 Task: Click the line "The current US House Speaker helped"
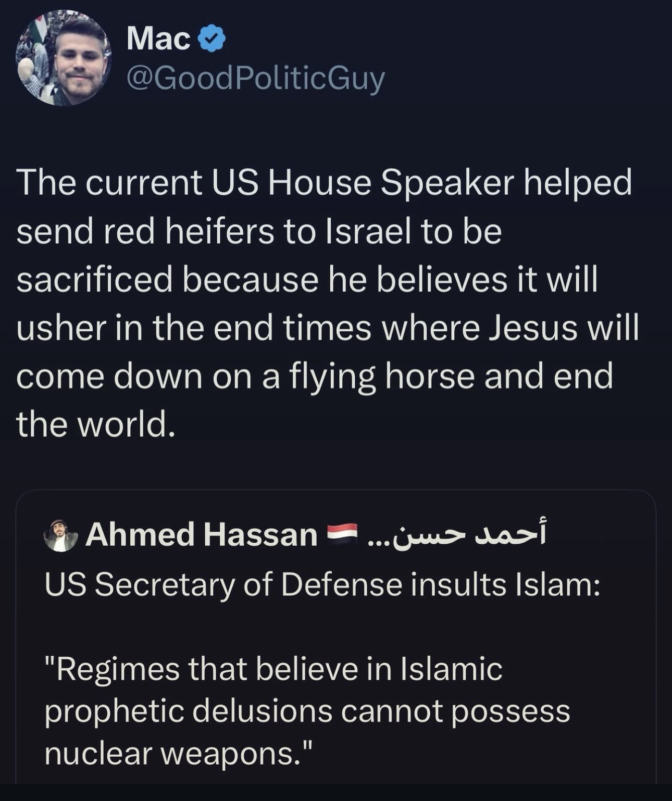[x=324, y=182]
